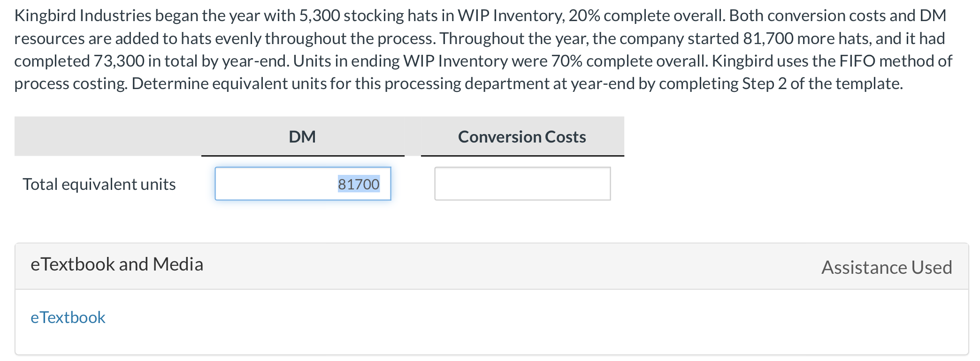980x361 pixels.
Task: Click the highlighted 81700 value
Action: (x=359, y=184)
